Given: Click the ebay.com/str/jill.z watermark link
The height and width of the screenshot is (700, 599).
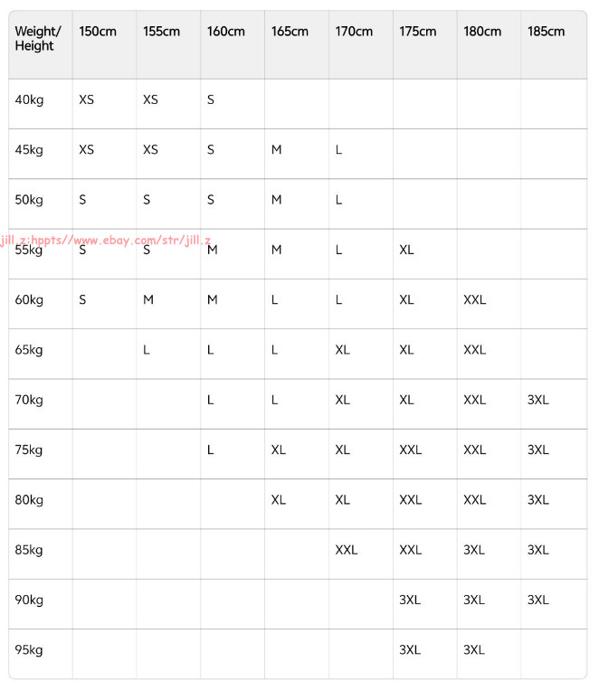Looking at the screenshot, I should pyautogui.click(x=106, y=241).
